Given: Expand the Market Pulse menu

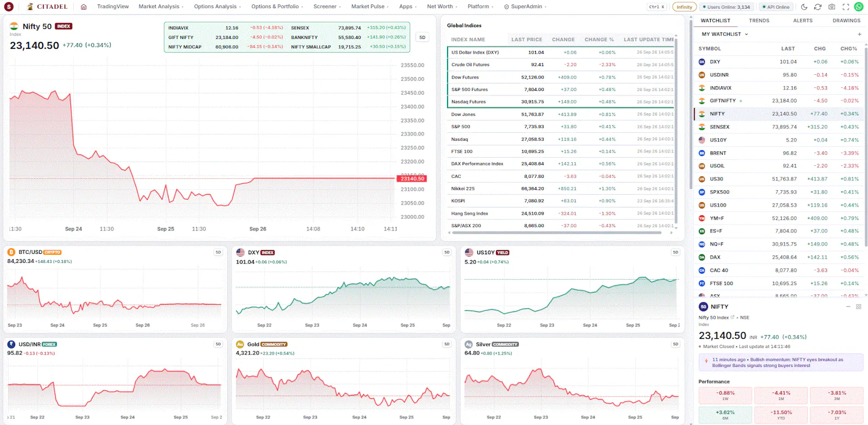Looking at the screenshot, I should tap(370, 7).
